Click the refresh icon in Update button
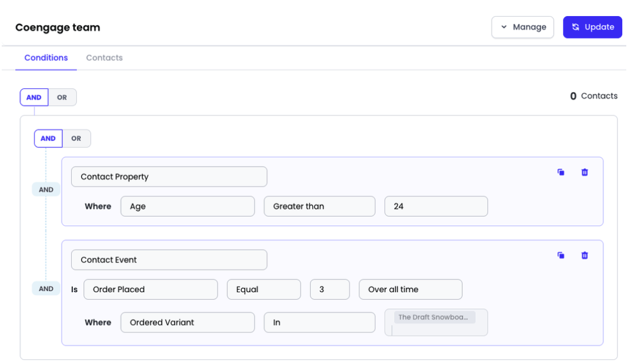The image size is (628, 364). (x=576, y=27)
